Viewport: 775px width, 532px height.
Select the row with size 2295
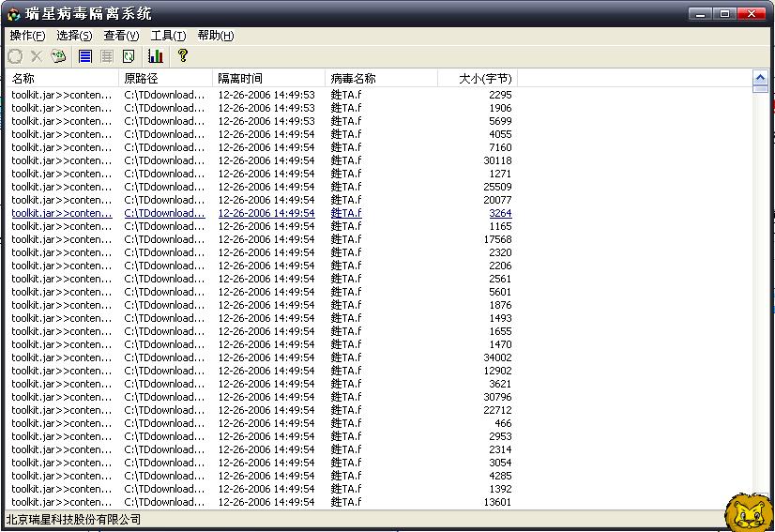pyautogui.click(x=262, y=95)
